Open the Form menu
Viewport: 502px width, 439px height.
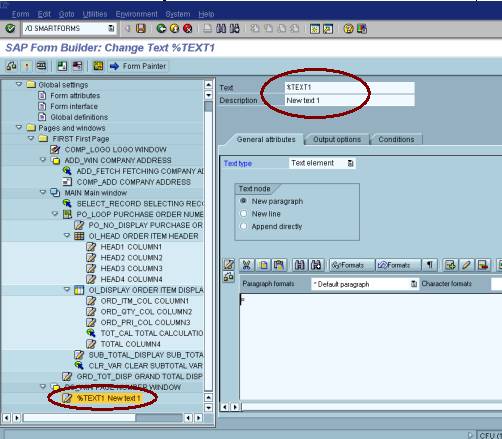pyautogui.click(x=20, y=14)
